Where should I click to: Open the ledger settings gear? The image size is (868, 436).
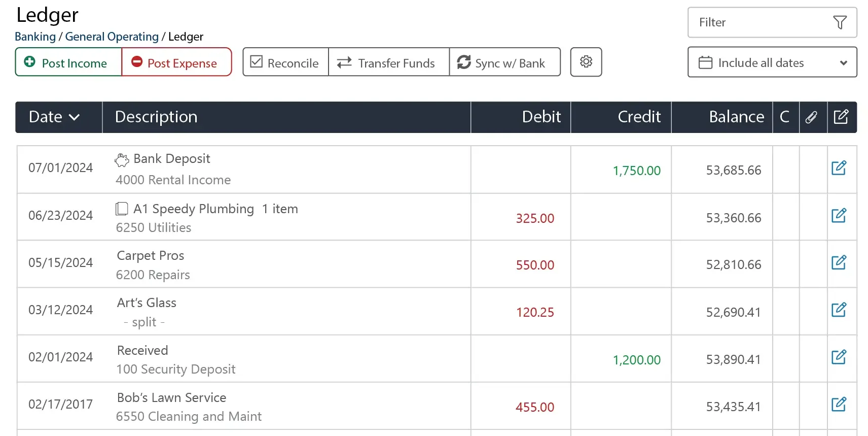tap(586, 62)
